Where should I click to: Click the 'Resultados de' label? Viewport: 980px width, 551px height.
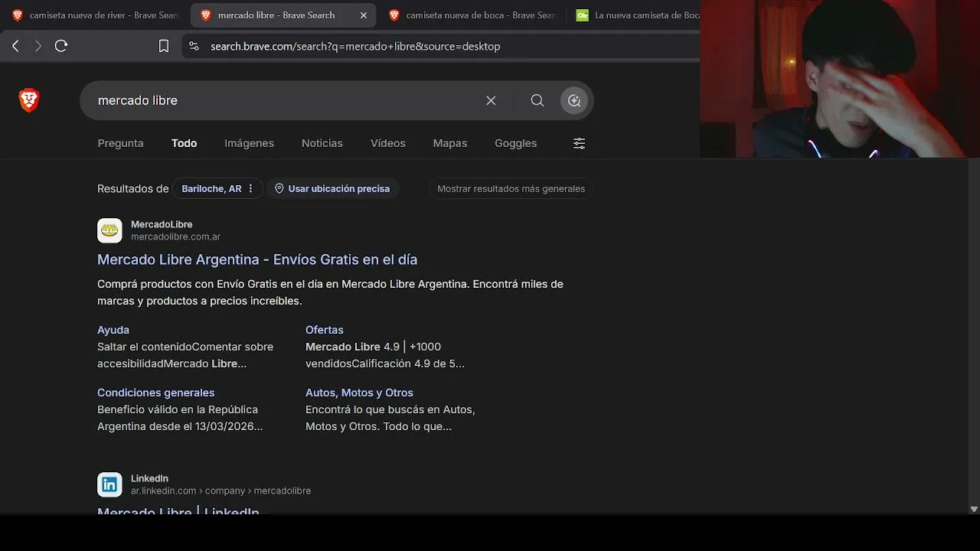pyautogui.click(x=132, y=188)
